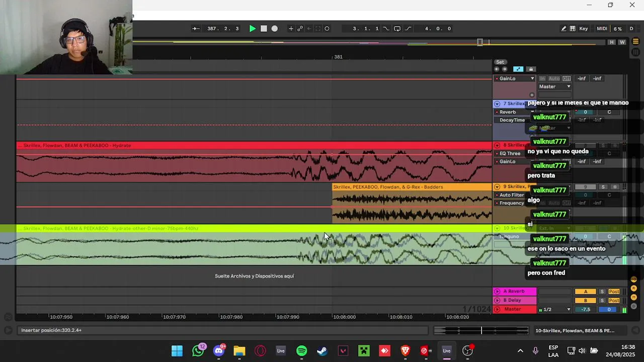Collapse track 10 Skrillex fold arrow
This screenshot has height=362, width=644.
pyautogui.click(x=497, y=228)
